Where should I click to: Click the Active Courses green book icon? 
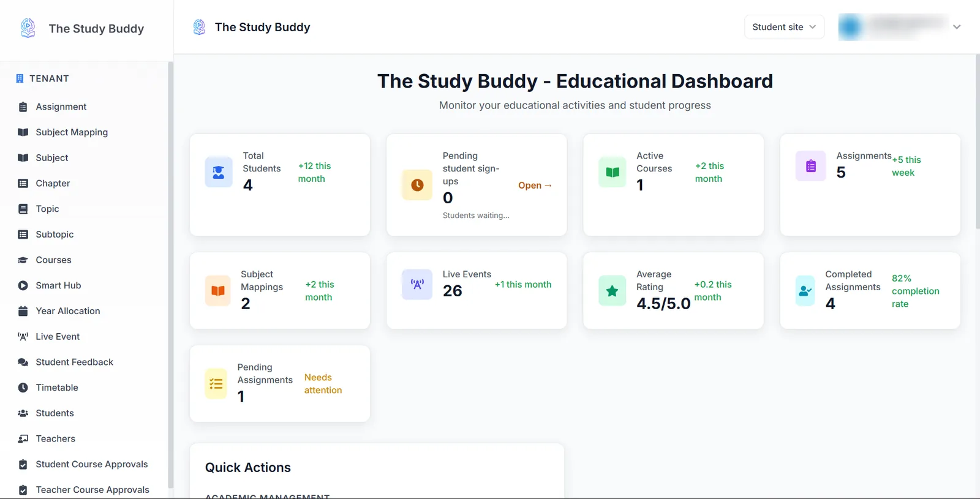point(612,172)
